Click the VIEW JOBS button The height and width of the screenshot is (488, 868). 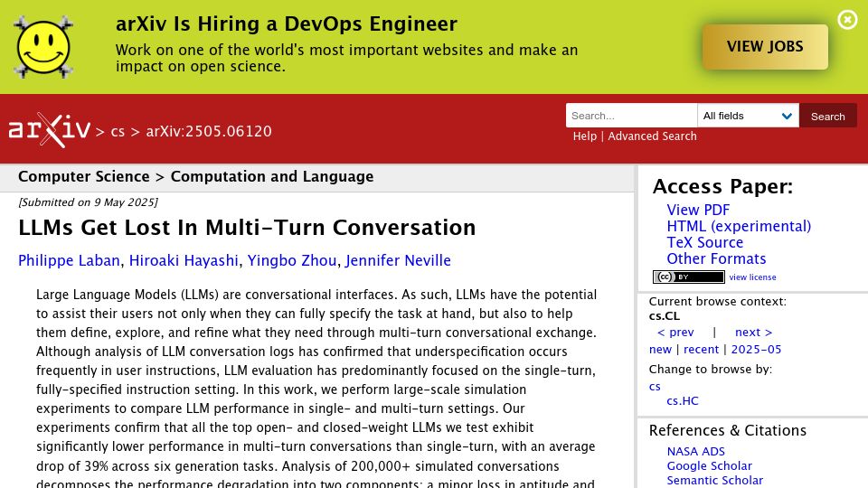coord(765,46)
